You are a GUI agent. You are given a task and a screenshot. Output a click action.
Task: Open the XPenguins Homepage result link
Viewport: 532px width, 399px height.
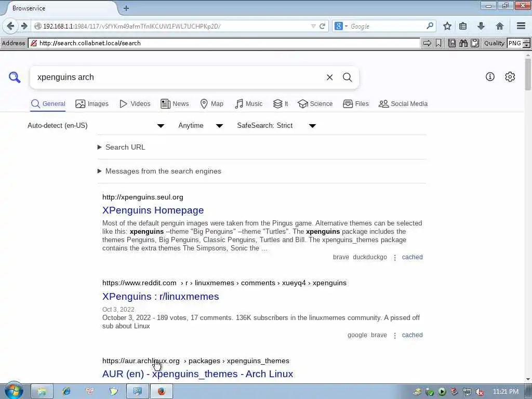153,210
